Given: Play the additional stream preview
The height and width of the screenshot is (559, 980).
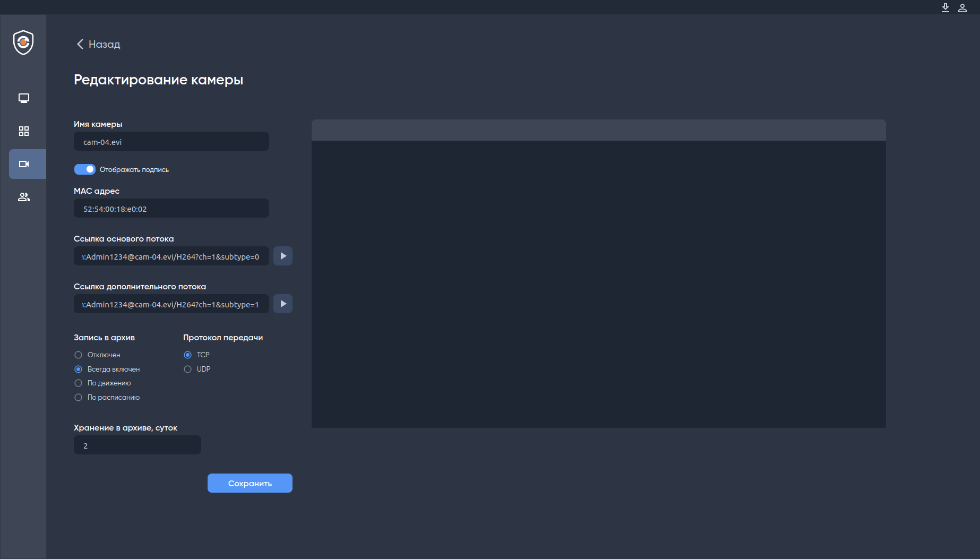Looking at the screenshot, I should coord(283,304).
